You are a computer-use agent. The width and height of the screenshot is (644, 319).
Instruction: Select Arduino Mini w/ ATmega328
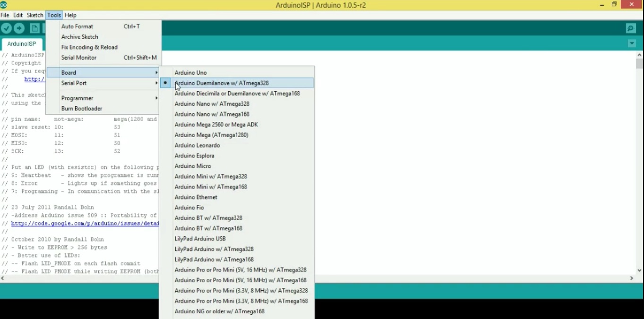pos(237,177)
